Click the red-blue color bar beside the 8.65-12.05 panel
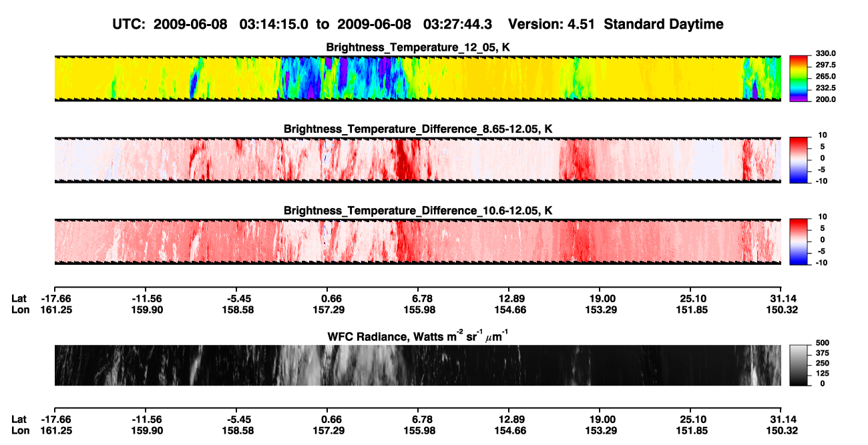 coord(799,160)
